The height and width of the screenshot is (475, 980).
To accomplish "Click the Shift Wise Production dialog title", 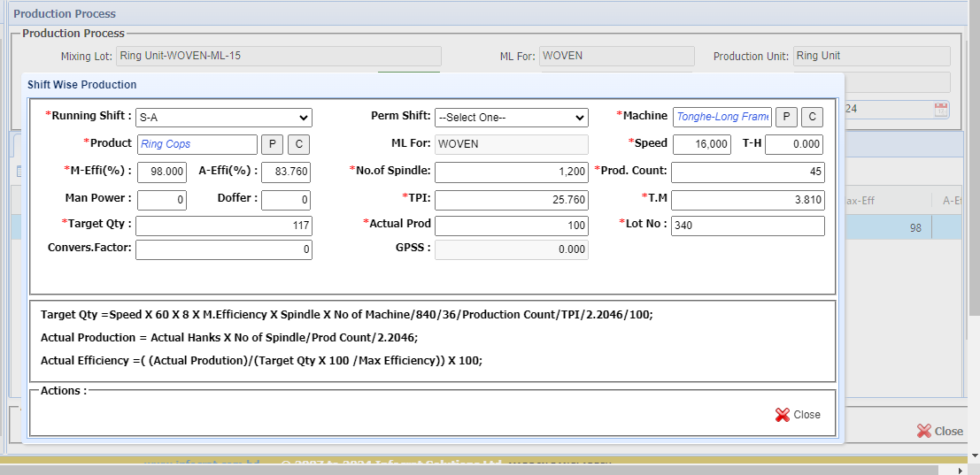I will coord(81,84).
